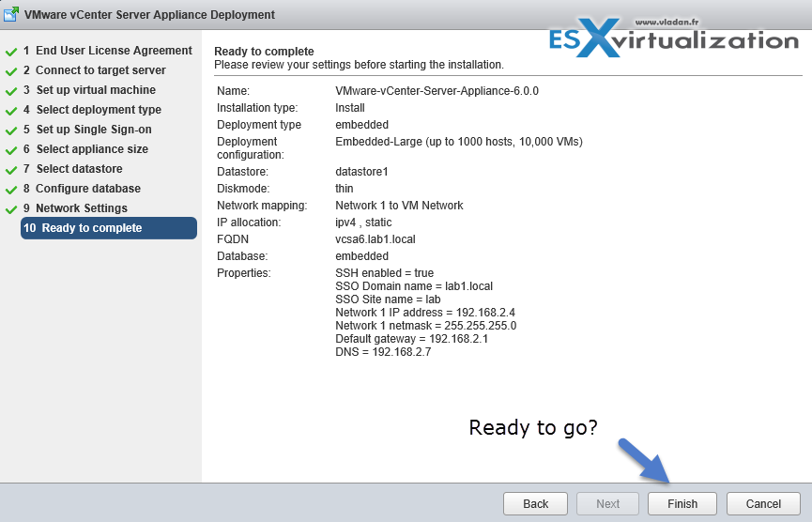
Task: Click the 'Datastore:' label
Action: pyautogui.click(x=242, y=172)
